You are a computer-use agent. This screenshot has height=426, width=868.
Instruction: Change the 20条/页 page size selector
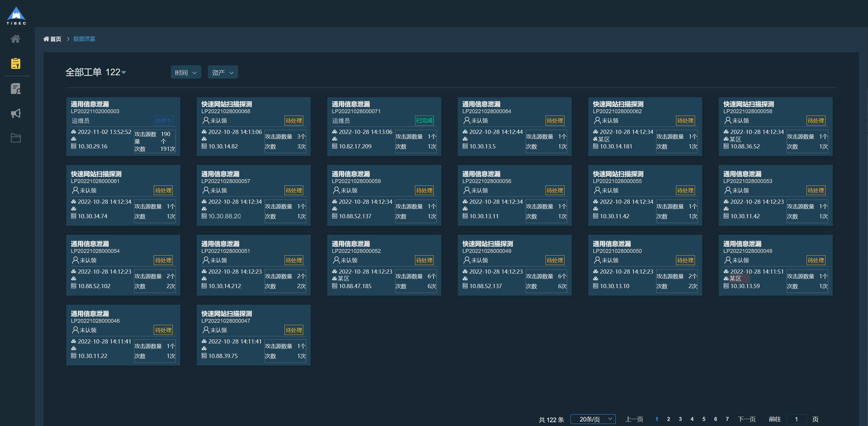point(593,419)
